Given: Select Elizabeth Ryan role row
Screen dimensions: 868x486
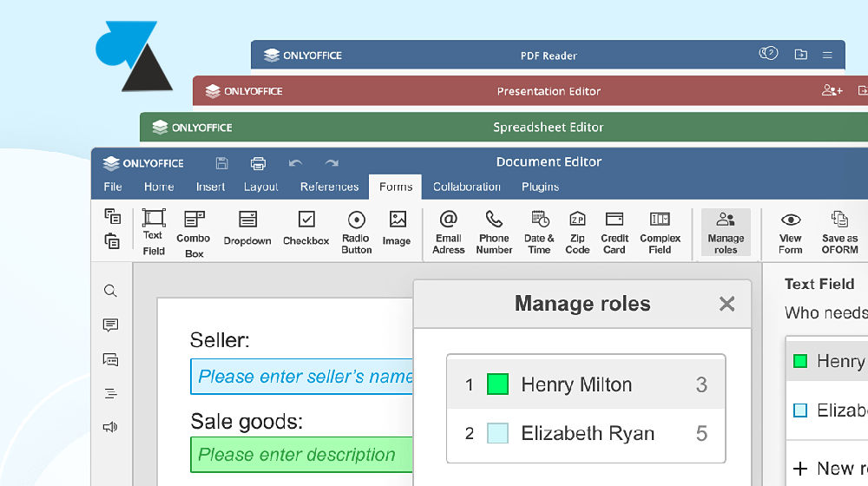Looking at the screenshot, I should click(586, 433).
